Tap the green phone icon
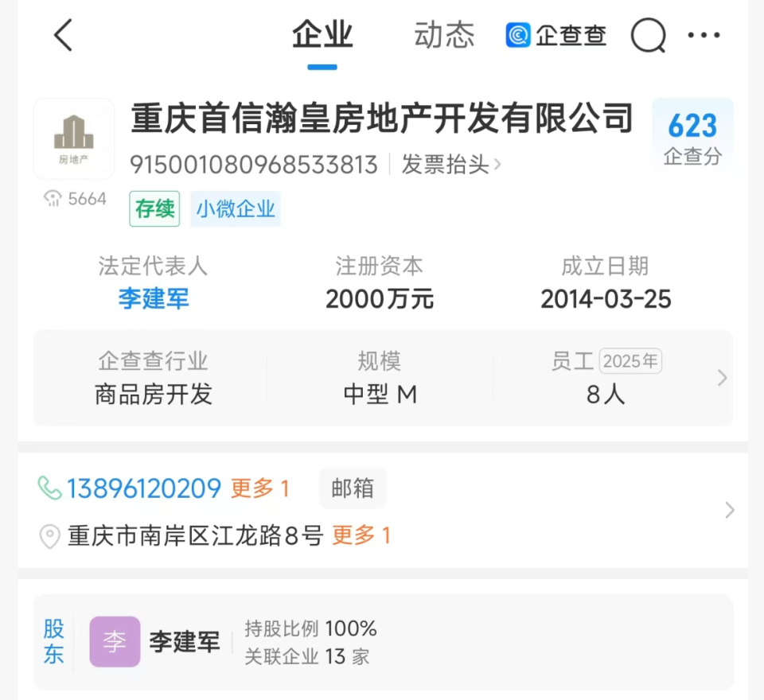Image resolution: width=764 pixels, height=700 pixels. [49, 488]
